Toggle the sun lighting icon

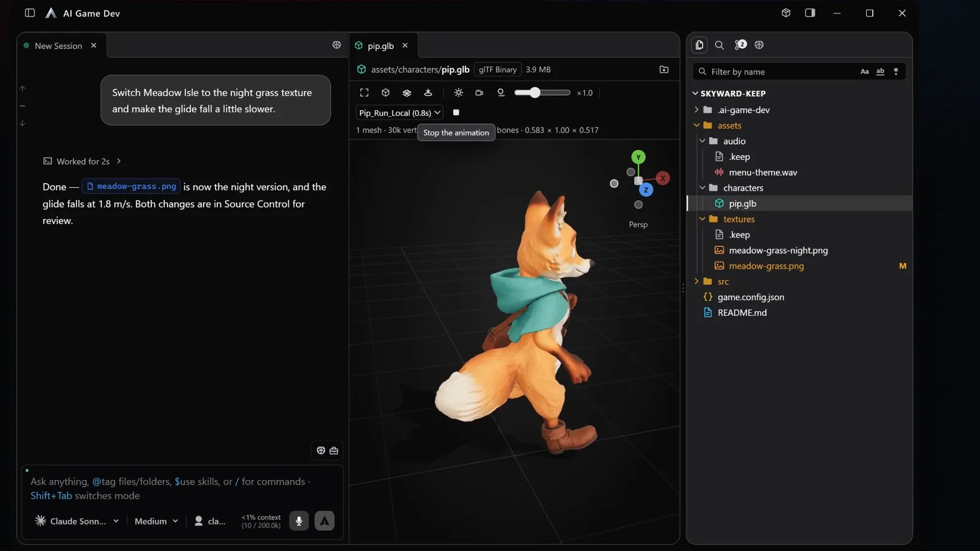[x=458, y=92]
